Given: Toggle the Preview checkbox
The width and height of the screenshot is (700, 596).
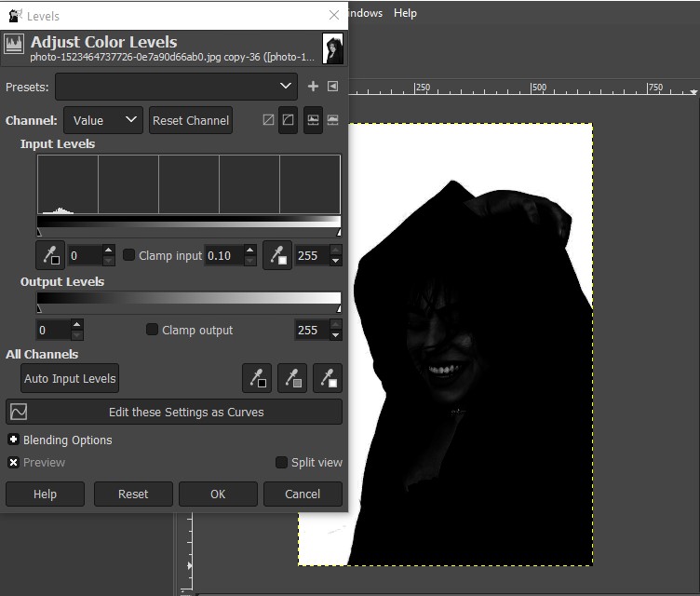Looking at the screenshot, I should [x=13, y=463].
